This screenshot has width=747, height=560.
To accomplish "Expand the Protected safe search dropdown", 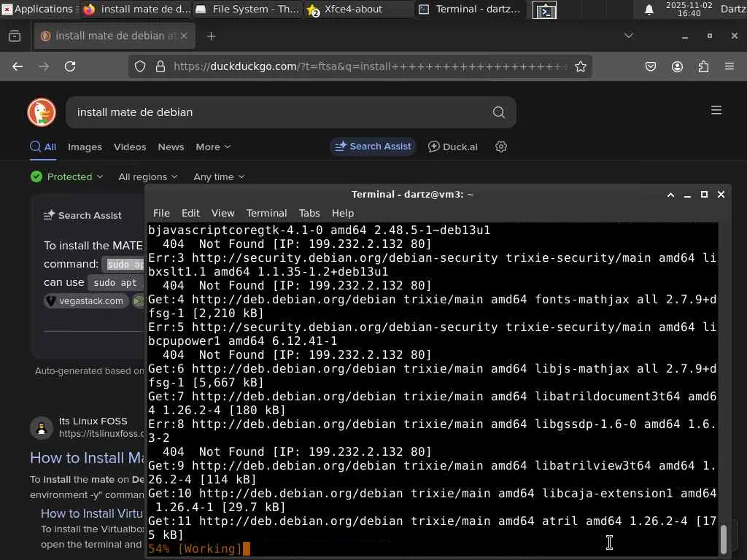I will 66,176.
